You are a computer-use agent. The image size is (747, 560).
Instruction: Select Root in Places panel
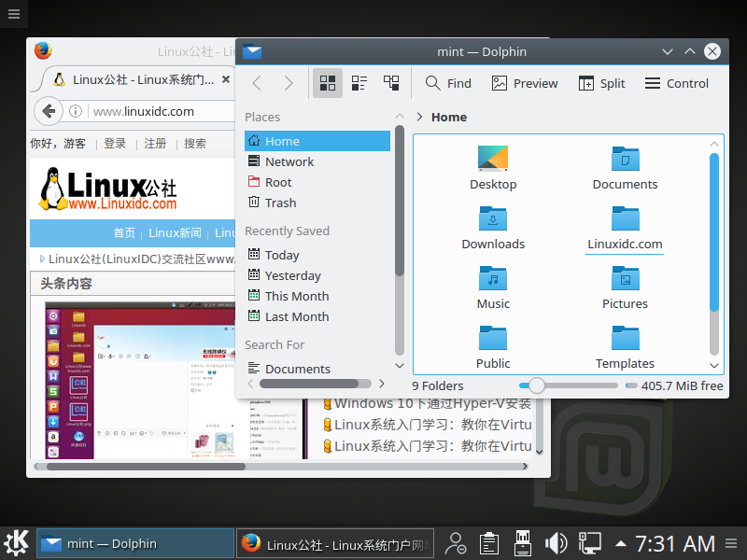pos(317,182)
